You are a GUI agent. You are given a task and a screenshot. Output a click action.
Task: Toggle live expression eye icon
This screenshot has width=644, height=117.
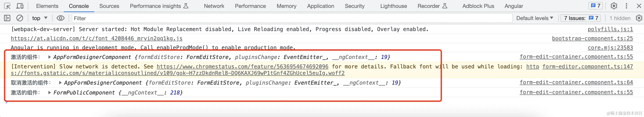click(61, 18)
